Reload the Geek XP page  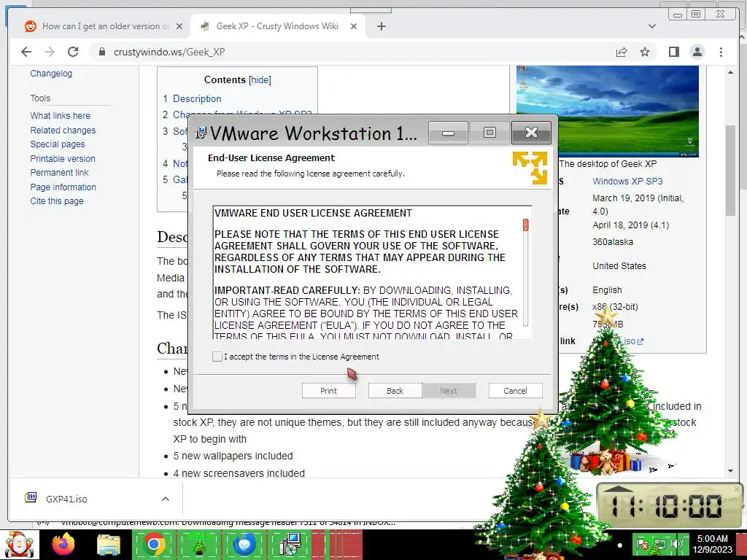coord(73,52)
